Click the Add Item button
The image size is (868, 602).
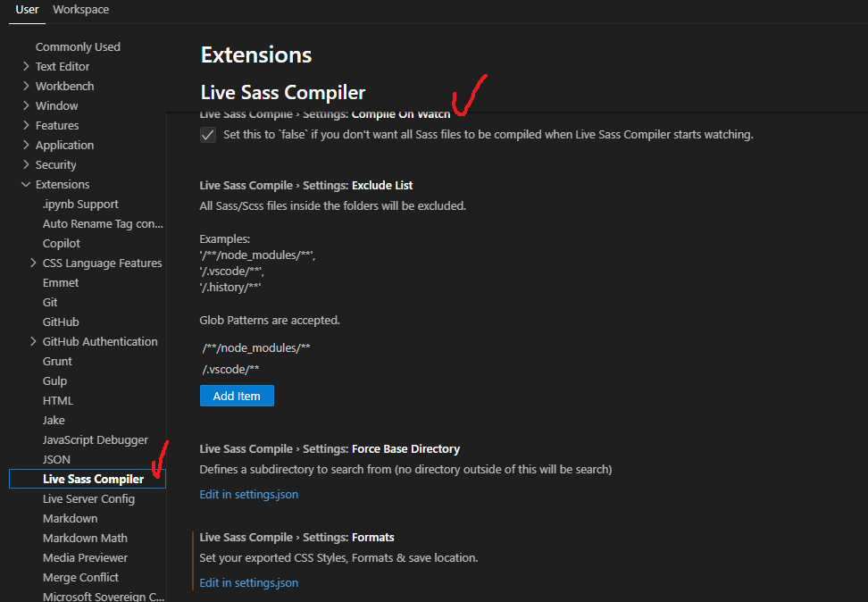click(x=237, y=396)
